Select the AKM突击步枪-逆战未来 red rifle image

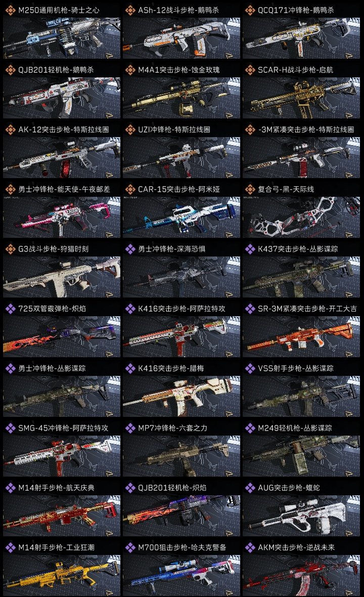point(301,575)
